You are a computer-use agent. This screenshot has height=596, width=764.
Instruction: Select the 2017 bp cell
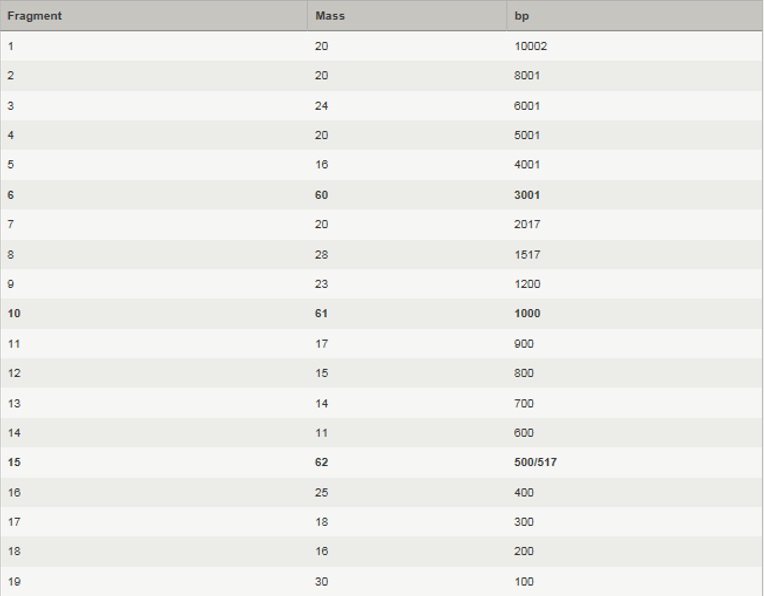[x=527, y=225]
